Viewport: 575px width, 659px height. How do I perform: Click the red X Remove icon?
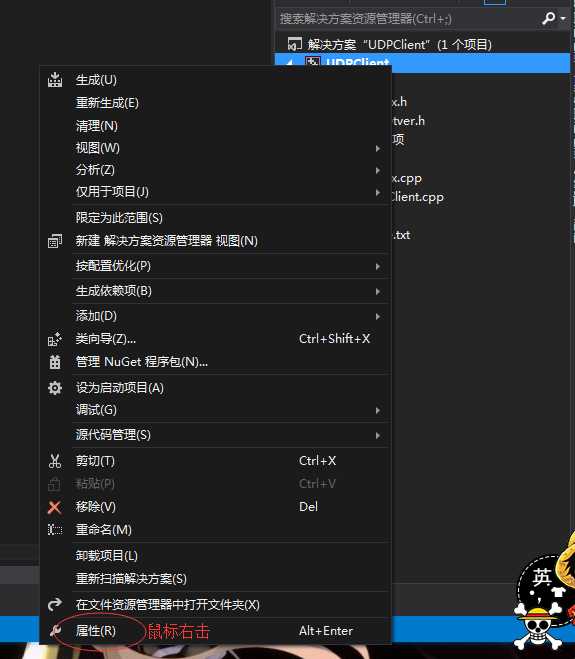[x=54, y=507]
